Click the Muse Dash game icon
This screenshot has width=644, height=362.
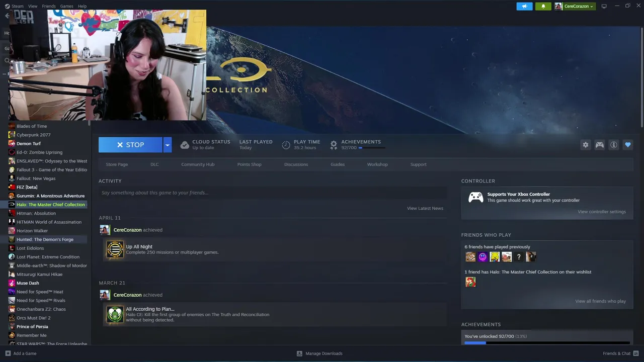(x=12, y=283)
